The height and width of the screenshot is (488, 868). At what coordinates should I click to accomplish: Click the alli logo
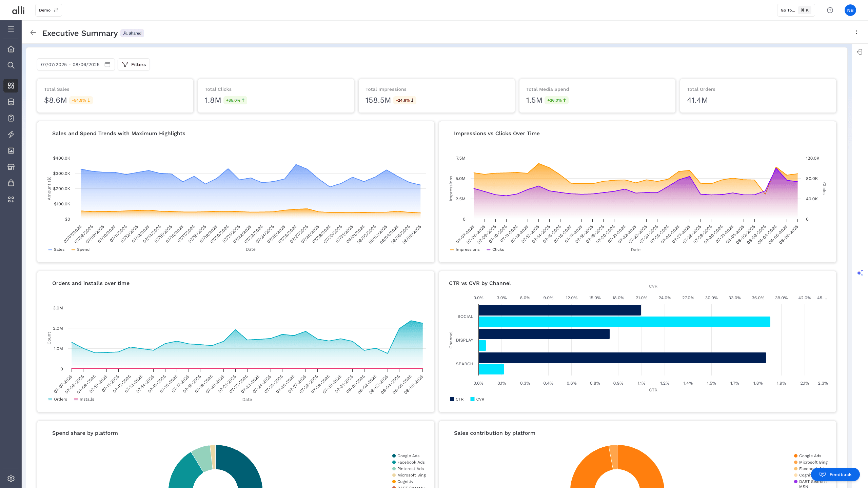pos(18,10)
